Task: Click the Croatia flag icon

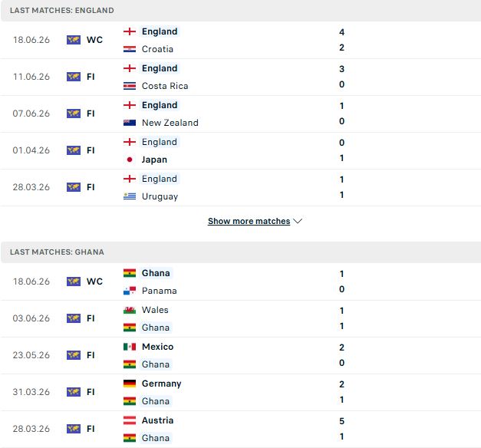Action: point(130,49)
